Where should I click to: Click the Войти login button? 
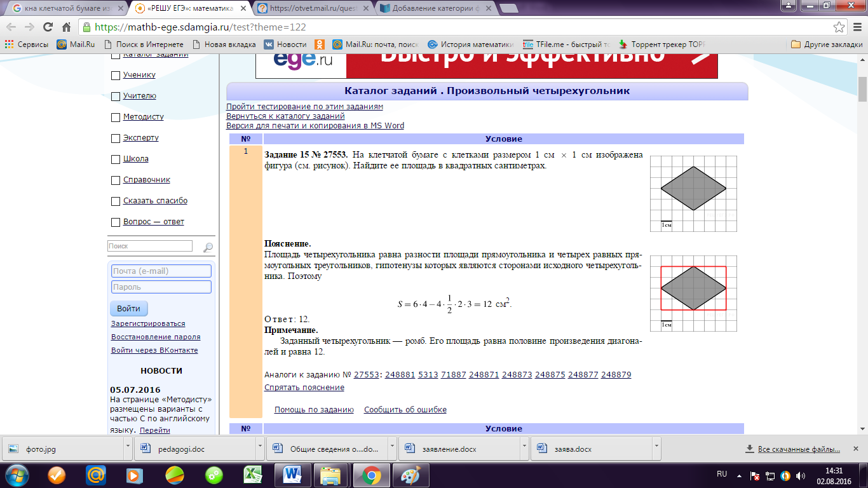128,309
